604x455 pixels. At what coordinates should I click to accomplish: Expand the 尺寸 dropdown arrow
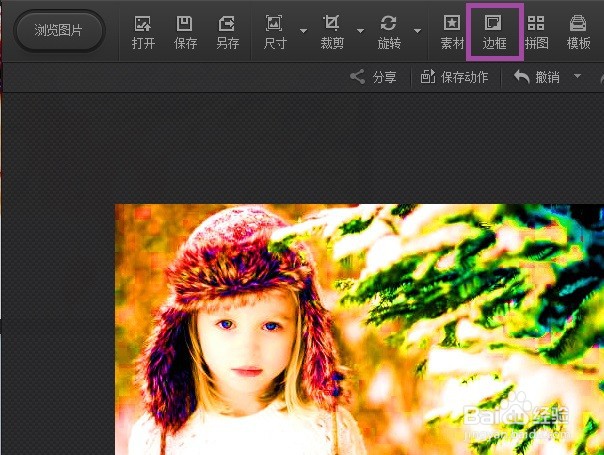[304, 31]
